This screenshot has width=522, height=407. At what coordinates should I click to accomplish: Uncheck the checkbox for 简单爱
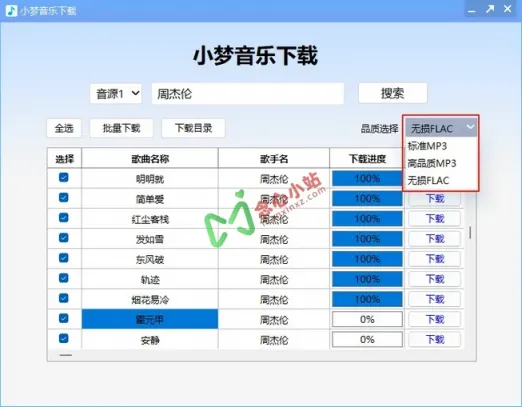pyautogui.click(x=64, y=198)
